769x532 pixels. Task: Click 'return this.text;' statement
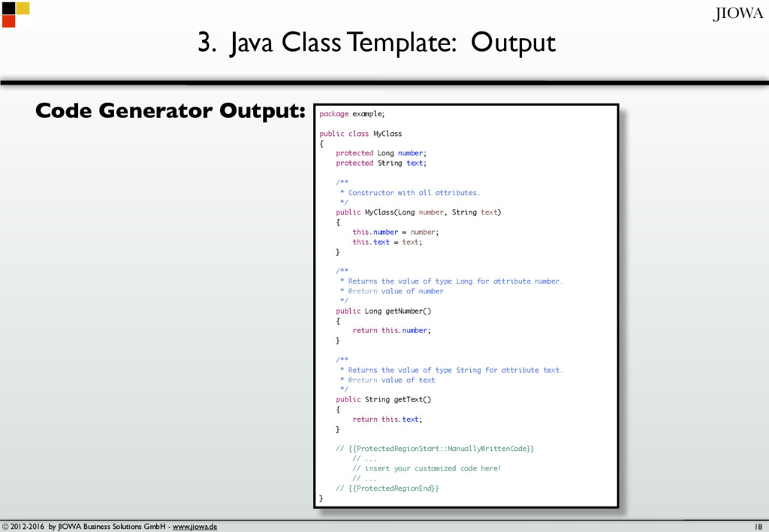[387, 419]
